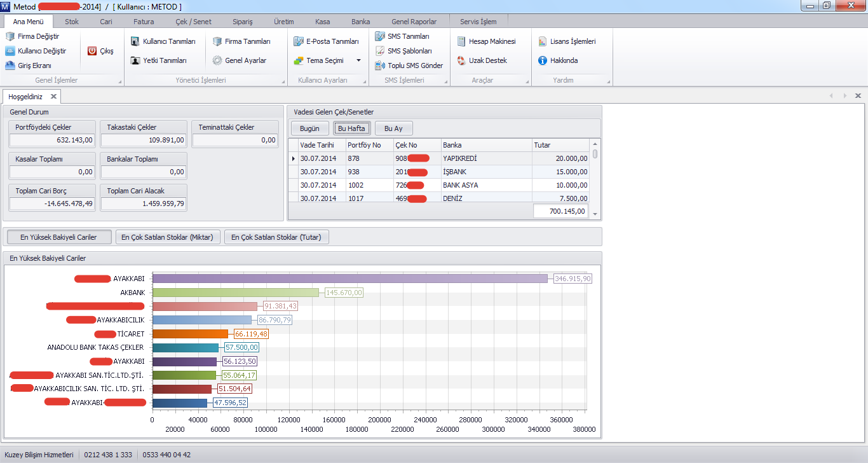Show En Çok Satılan Stoklar (Miktar)

168,237
